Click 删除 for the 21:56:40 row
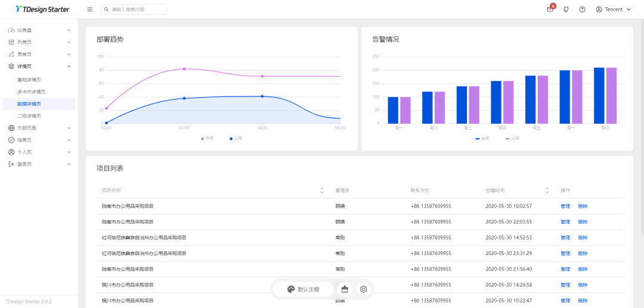Screen dimensions: 644x308 click(x=583, y=269)
